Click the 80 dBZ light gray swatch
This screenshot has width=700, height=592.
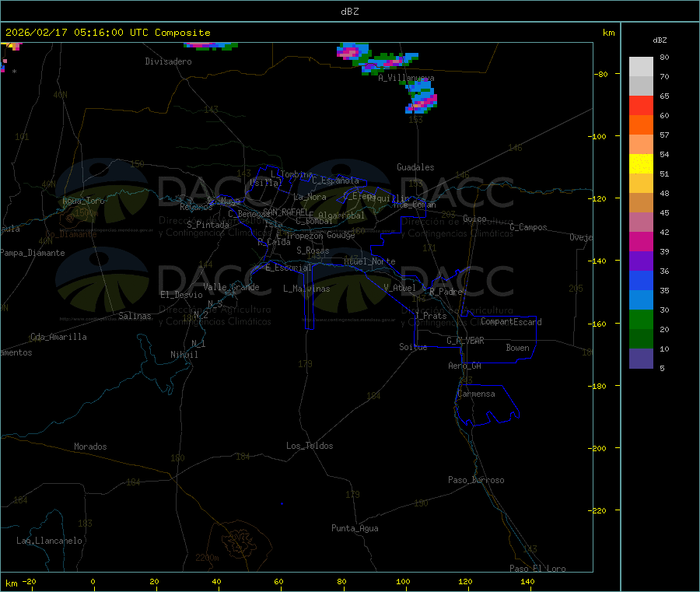[641, 67]
